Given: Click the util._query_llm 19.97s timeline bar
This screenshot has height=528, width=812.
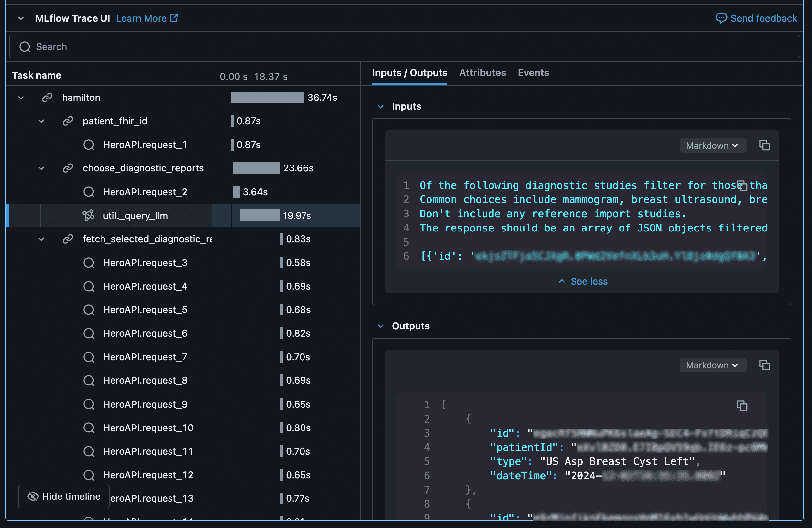Looking at the screenshot, I should [260, 216].
